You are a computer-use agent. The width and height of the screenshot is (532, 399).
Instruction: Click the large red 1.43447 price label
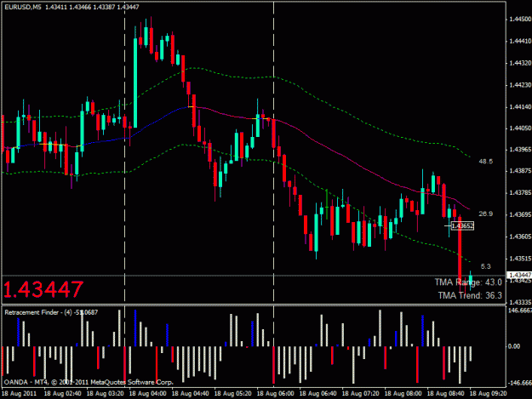[x=43, y=289]
